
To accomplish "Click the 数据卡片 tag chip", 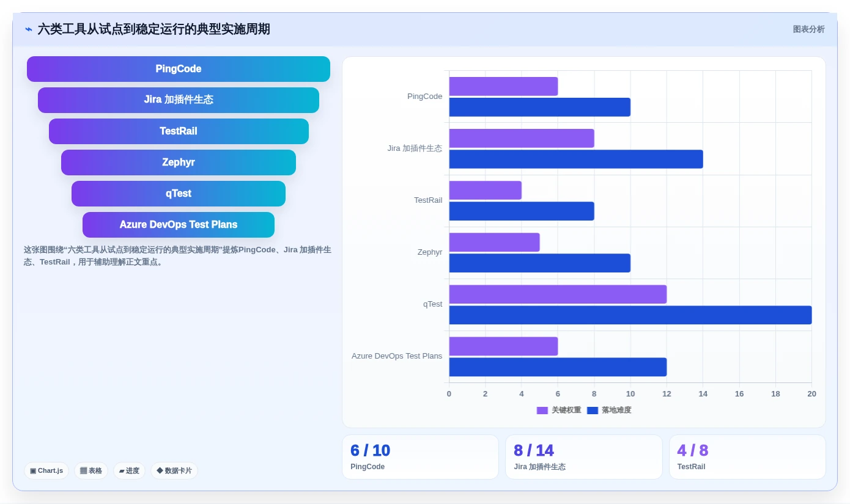I will [x=174, y=470].
